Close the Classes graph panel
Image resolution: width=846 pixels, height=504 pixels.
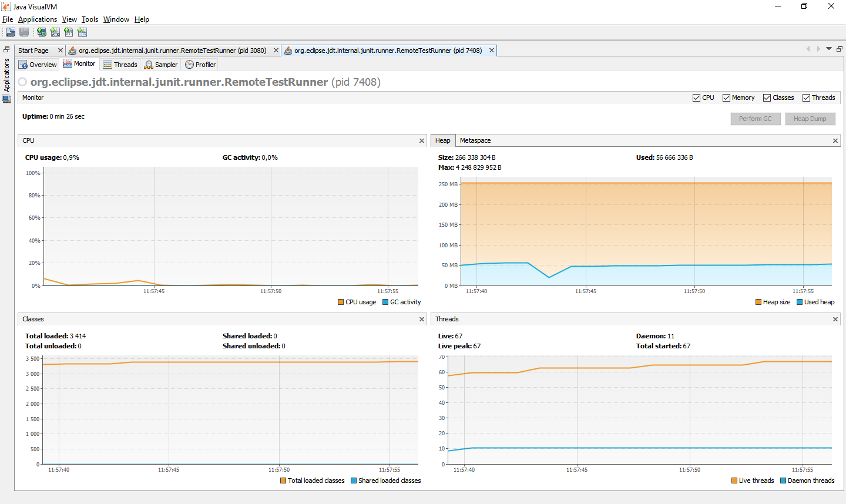[x=422, y=320]
